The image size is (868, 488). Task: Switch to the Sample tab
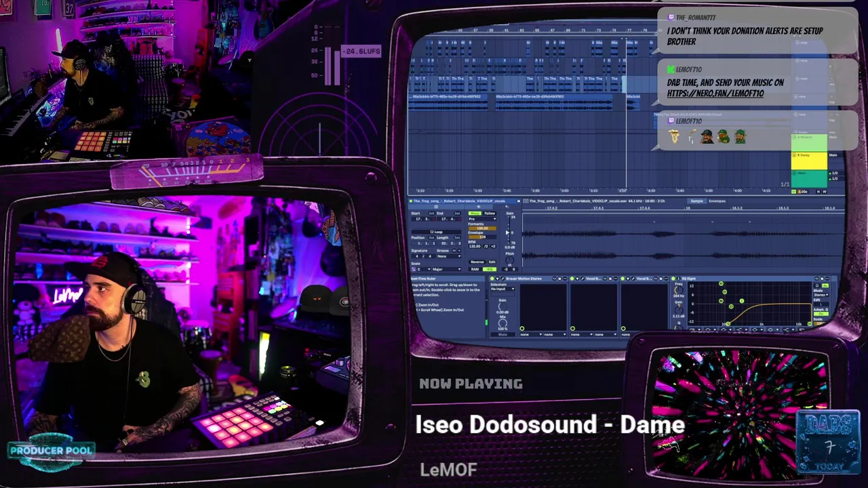[696, 201]
